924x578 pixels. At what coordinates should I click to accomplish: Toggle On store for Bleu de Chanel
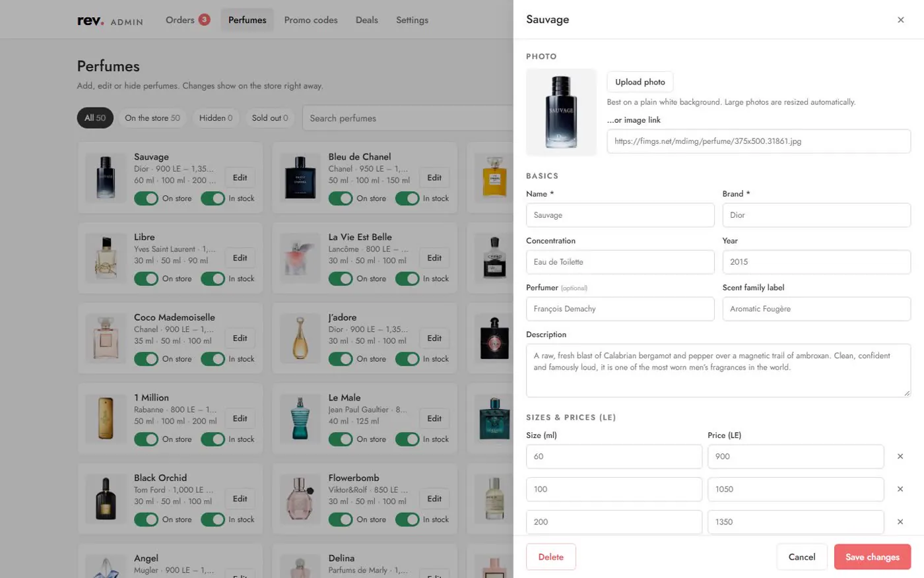[341, 199]
